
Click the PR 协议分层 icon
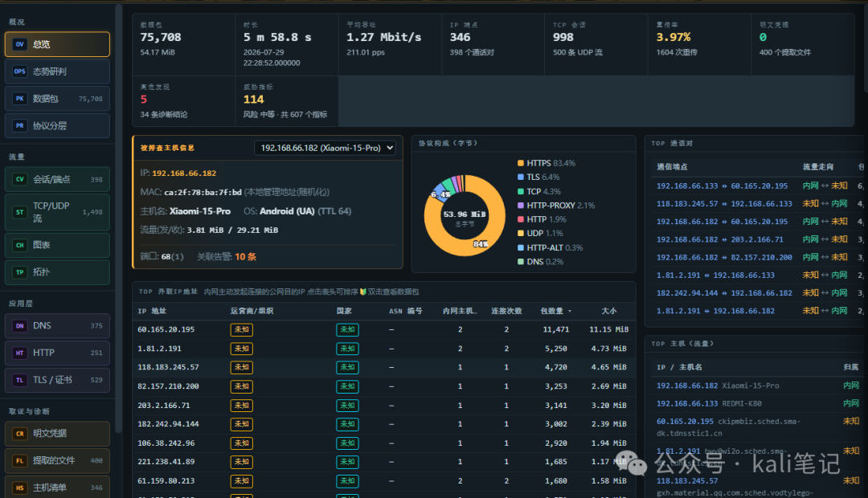tap(20, 125)
